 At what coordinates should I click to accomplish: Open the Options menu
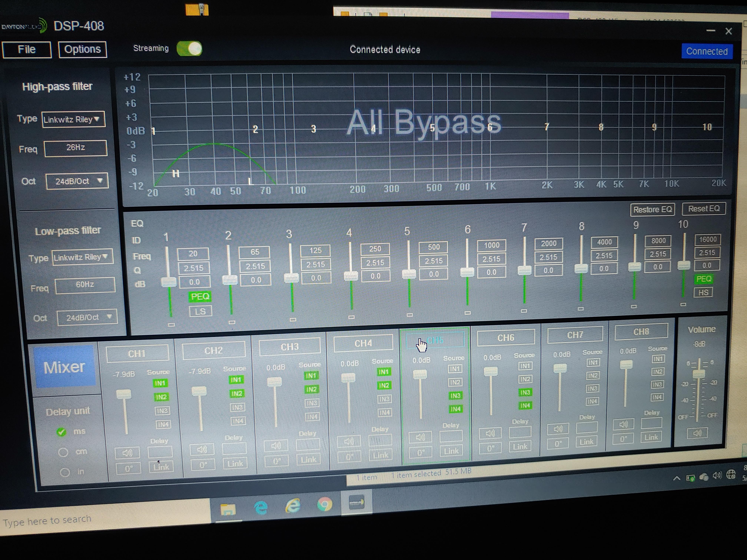click(x=82, y=49)
